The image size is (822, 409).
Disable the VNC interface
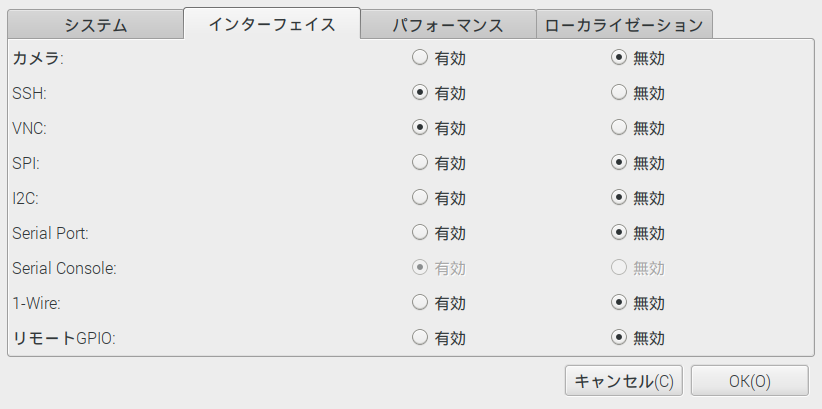[619, 128]
